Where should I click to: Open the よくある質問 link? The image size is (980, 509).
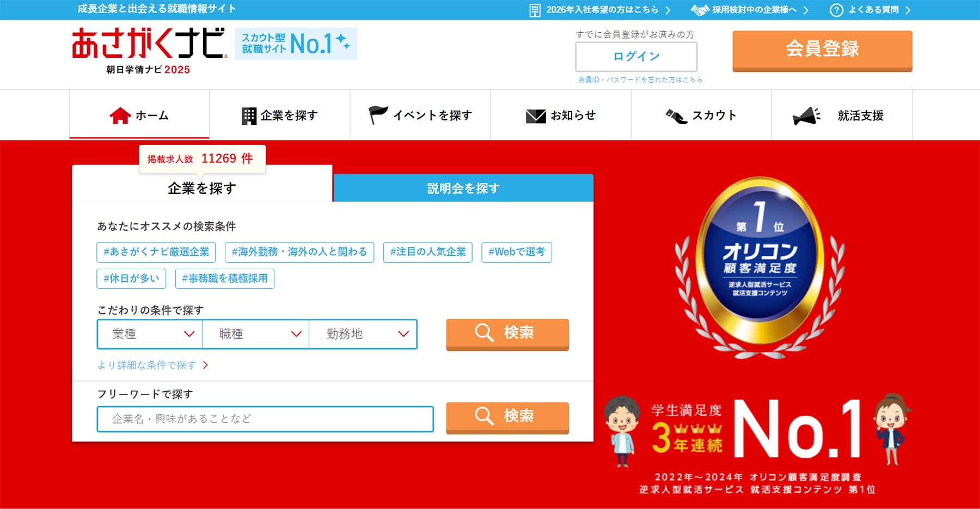(x=871, y=10)
